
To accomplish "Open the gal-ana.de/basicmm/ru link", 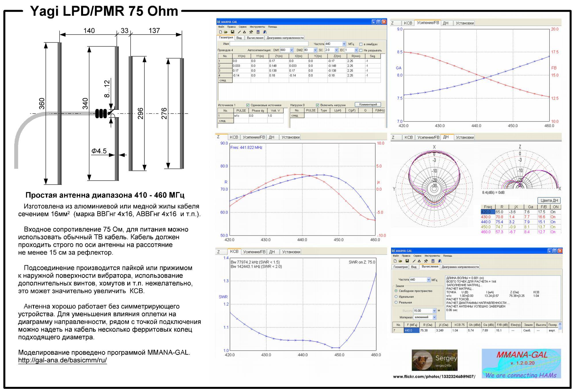I will click(62, 360).
